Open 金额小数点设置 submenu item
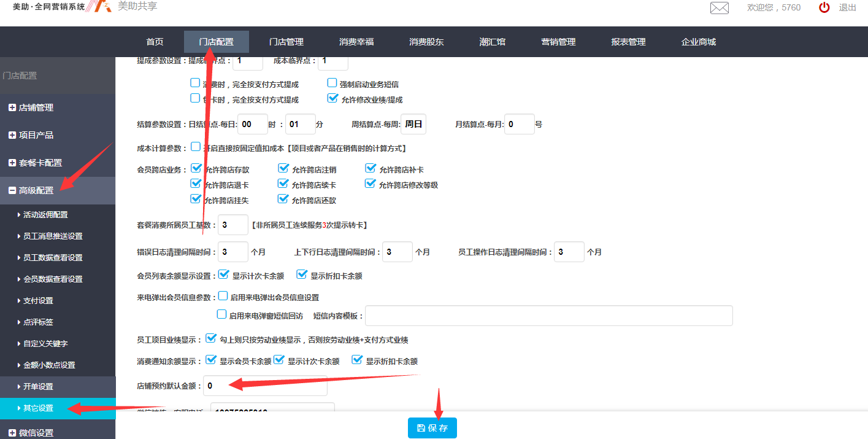The width and height of the screenshot is (868, 439). (x=49, y=365)
